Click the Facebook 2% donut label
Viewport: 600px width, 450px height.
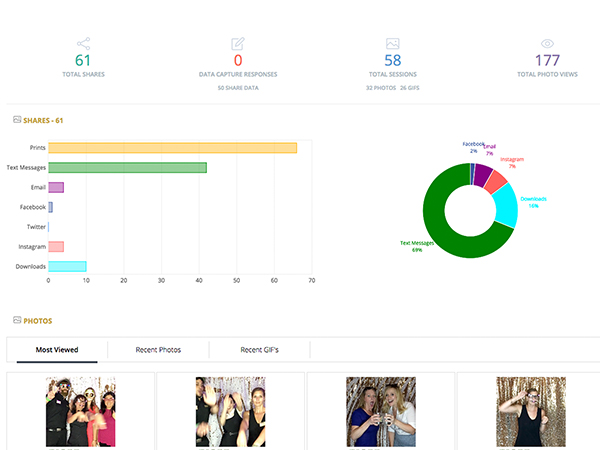[474, 147]
